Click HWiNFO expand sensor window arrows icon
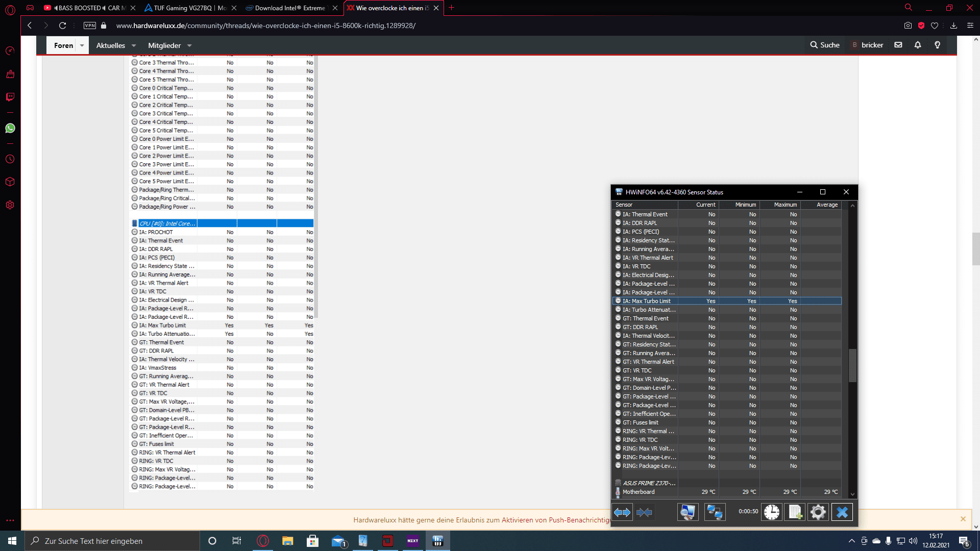The height and width of the screenshot is (551, 980). (622, 512)
